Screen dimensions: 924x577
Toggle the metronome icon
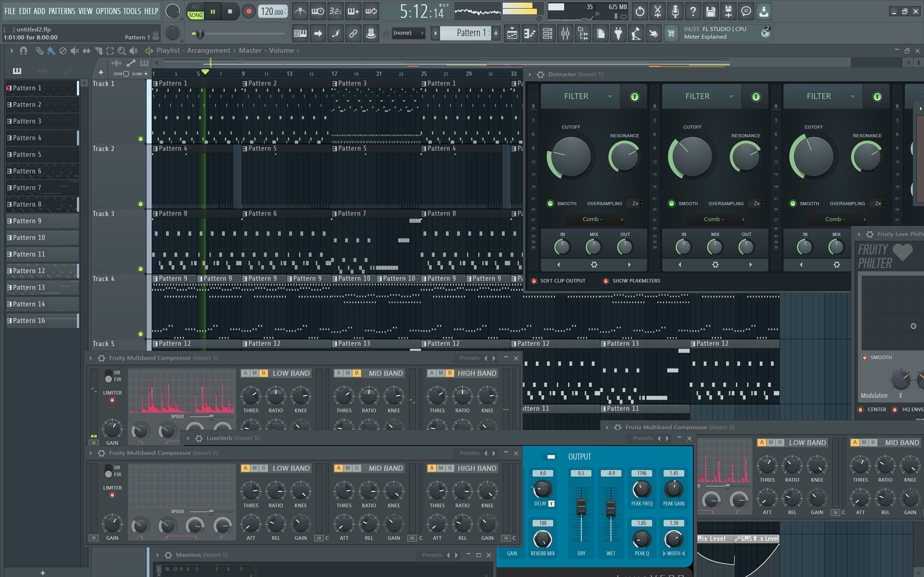[x=300, y=12]
